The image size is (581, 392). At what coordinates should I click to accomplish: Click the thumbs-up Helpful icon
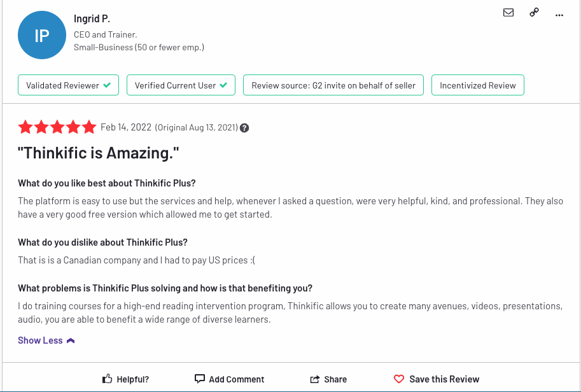click(107, 379)
